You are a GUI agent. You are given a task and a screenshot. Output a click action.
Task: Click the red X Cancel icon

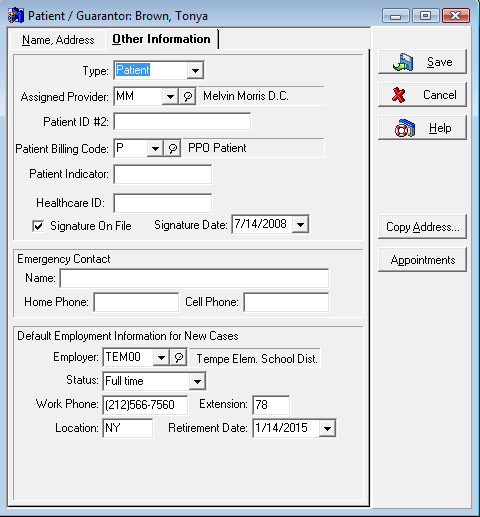[x=399, y=95]
